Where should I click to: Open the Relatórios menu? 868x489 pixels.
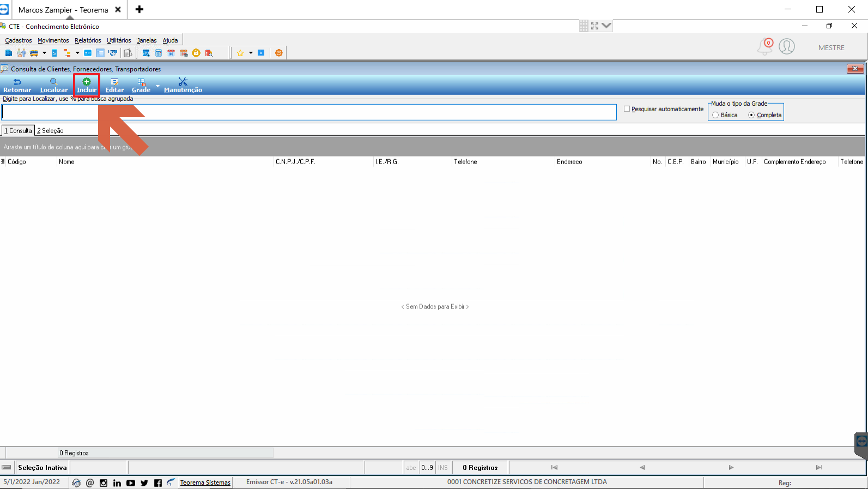pos(88,40)
